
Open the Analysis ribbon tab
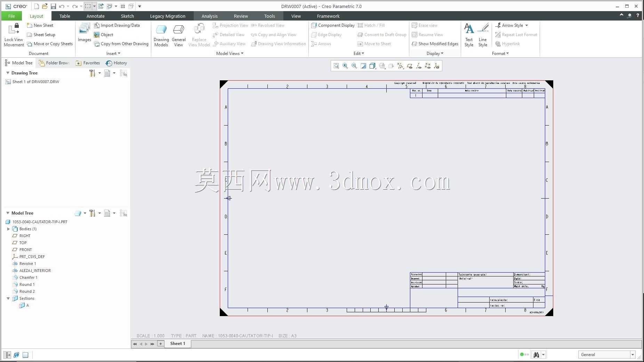coord(210,16)
